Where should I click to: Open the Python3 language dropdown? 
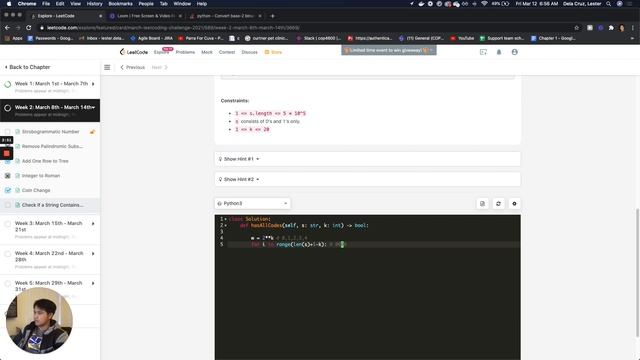tap(253, 203)
